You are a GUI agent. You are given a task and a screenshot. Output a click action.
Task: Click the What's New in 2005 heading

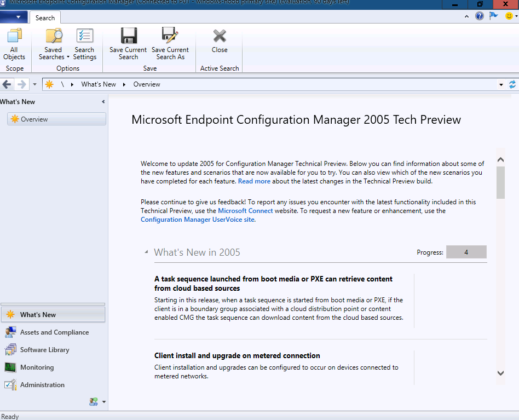[197, 252]
